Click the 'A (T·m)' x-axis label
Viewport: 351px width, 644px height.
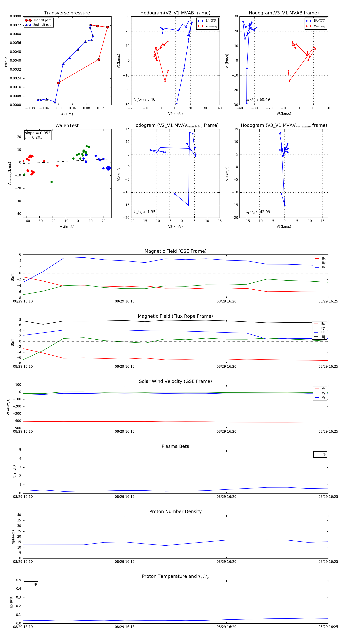[67, 114]
